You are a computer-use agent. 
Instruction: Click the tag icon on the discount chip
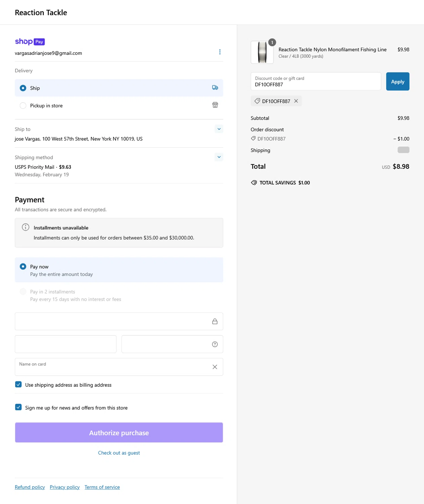point(257,101)
